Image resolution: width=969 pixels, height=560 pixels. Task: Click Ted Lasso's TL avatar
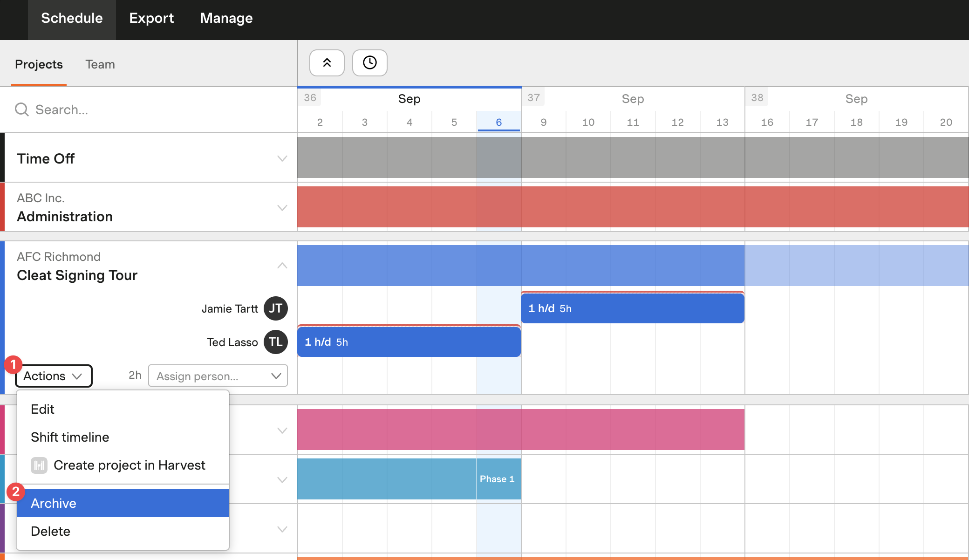pos(276,342)
